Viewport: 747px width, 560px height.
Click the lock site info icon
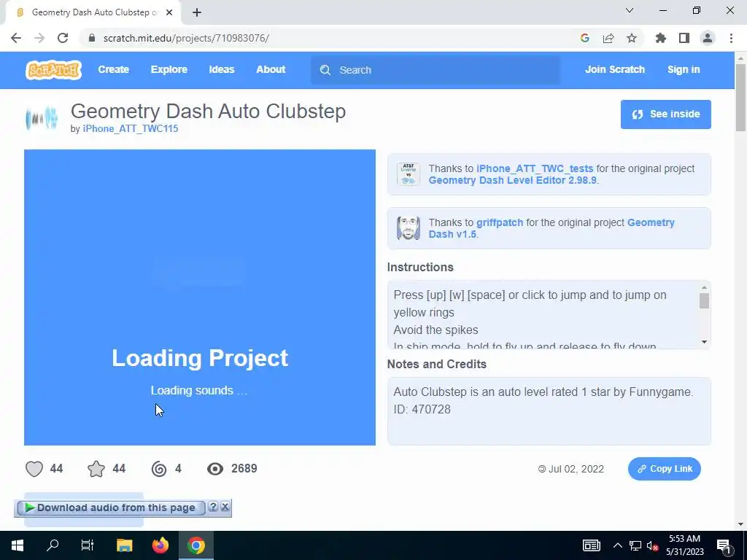click(92, 38)
